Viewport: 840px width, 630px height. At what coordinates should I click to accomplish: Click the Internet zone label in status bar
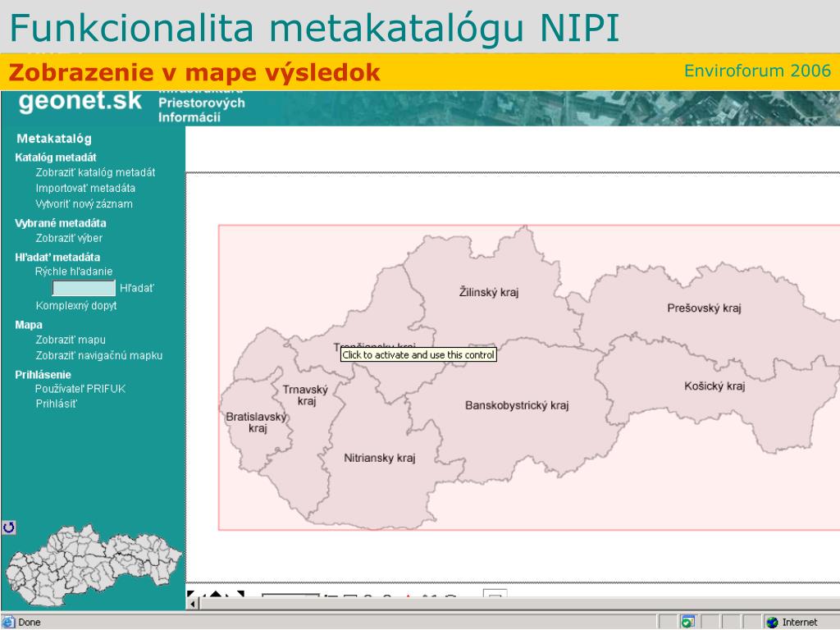click(x=800, y=623)
